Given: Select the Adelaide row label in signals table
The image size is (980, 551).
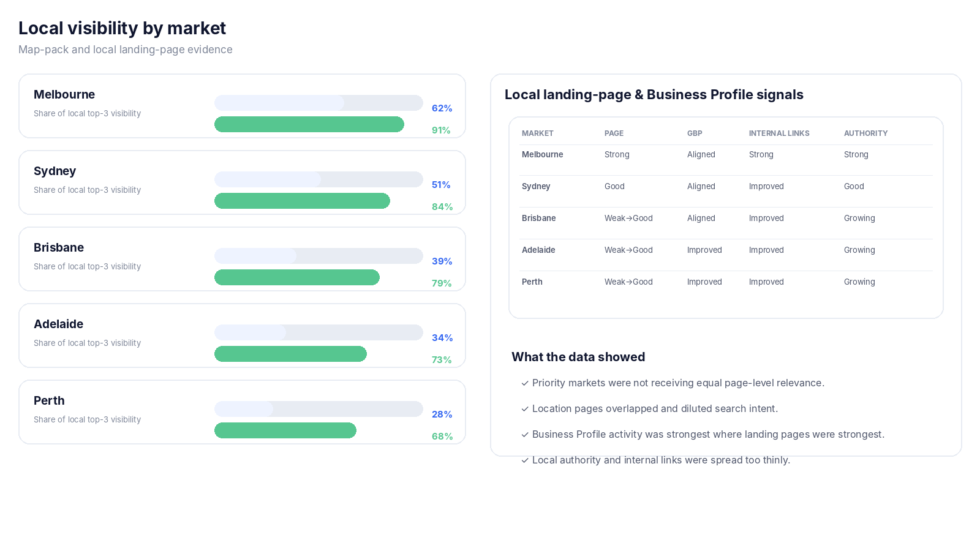Looking at the screenshot, I should pos(538,250).
